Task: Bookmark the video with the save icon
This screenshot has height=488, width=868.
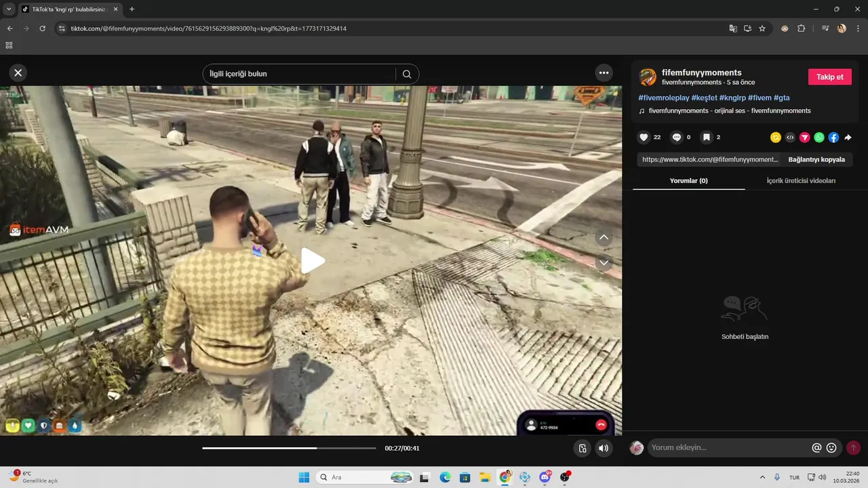Action: coord(706,137)
